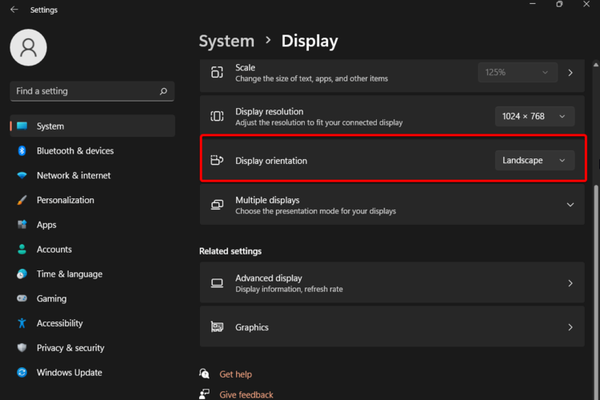Image resolution: width=600 pixels, height=400 pixels.
Task: Open Graphics settings via its chevron
Action: pos(570,327)
